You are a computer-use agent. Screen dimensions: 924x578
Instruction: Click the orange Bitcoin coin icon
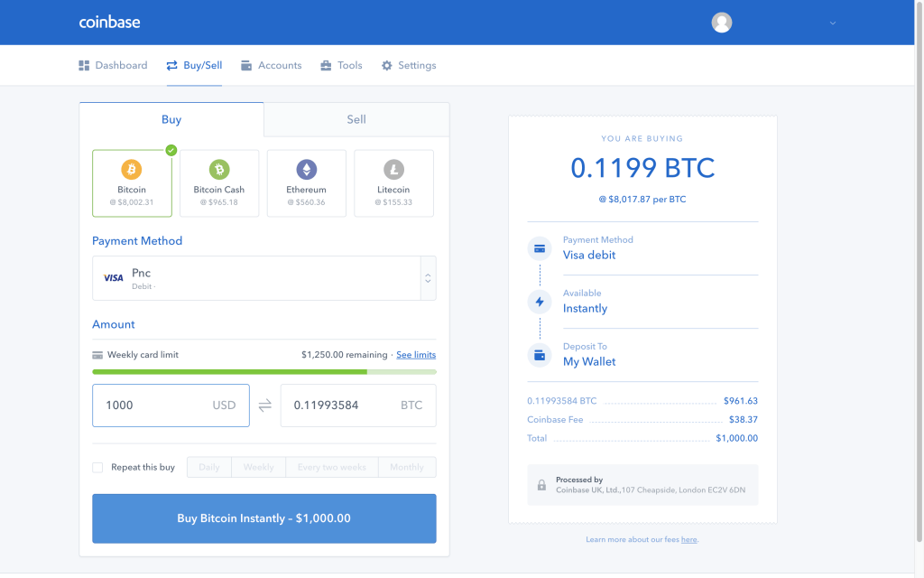click(132, 170)
